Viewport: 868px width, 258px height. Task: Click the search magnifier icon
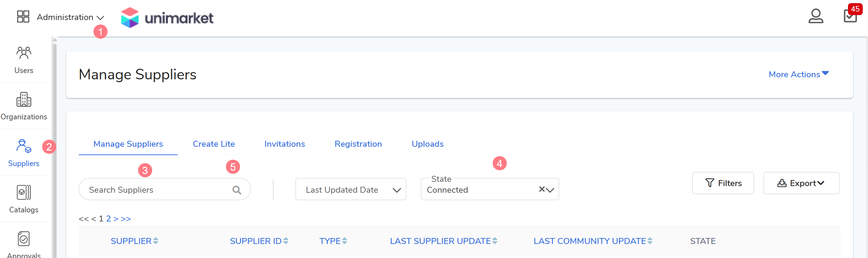[237, 190]
